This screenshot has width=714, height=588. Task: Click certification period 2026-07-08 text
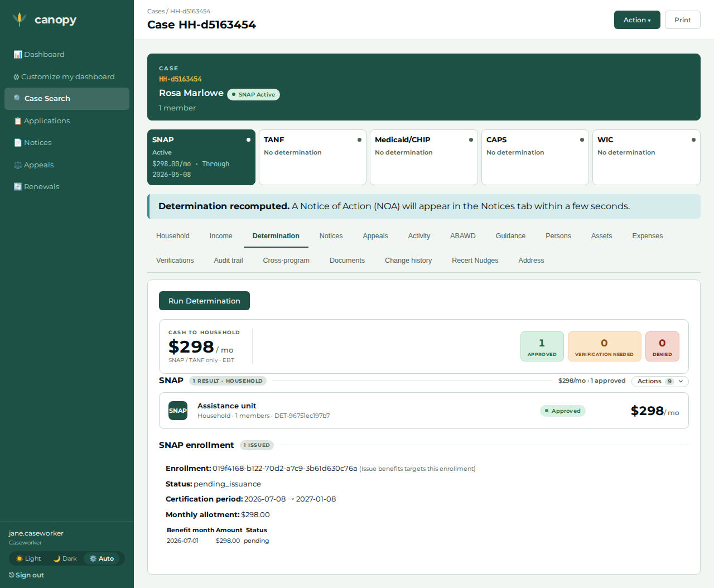pos(265,499)
